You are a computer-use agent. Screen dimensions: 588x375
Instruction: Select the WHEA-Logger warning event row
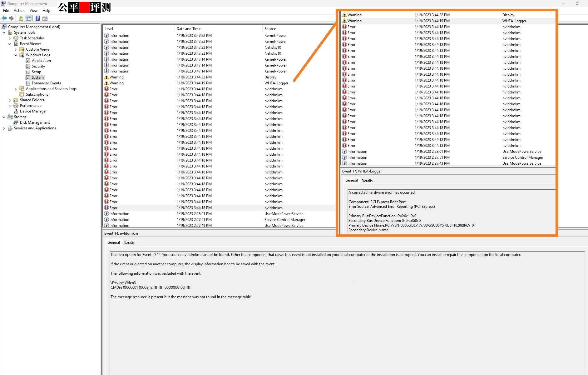coord(194,83)
